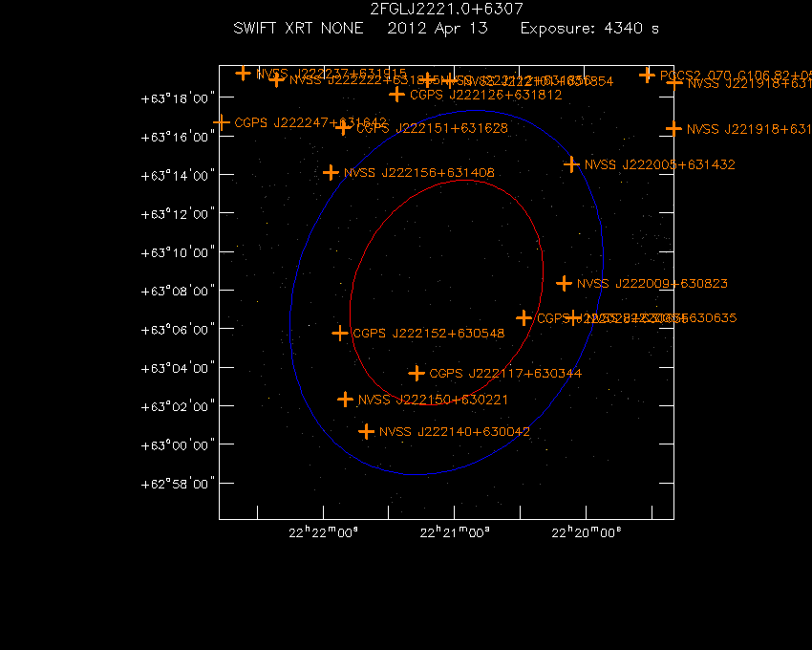Select the cross marker of NVSS J222005+631432
Image resolution: width=812 pixels, height=650 pixels.
click(x=571, y=164)
